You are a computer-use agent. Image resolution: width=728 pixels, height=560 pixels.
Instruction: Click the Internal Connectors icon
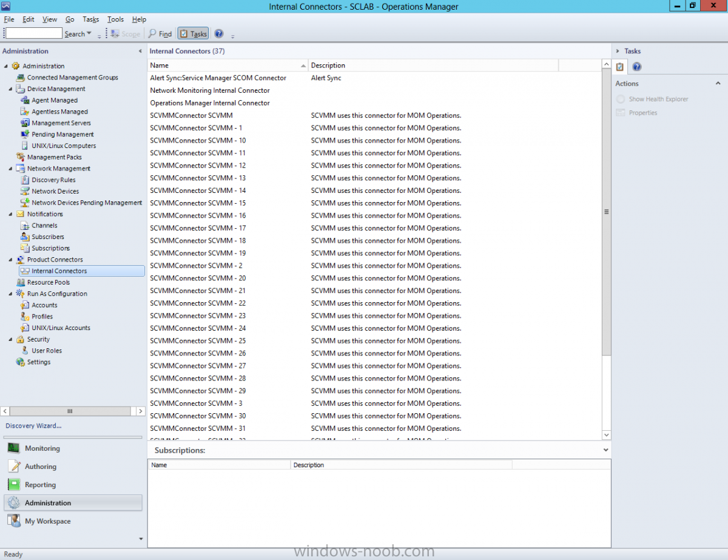pos(25,271)
